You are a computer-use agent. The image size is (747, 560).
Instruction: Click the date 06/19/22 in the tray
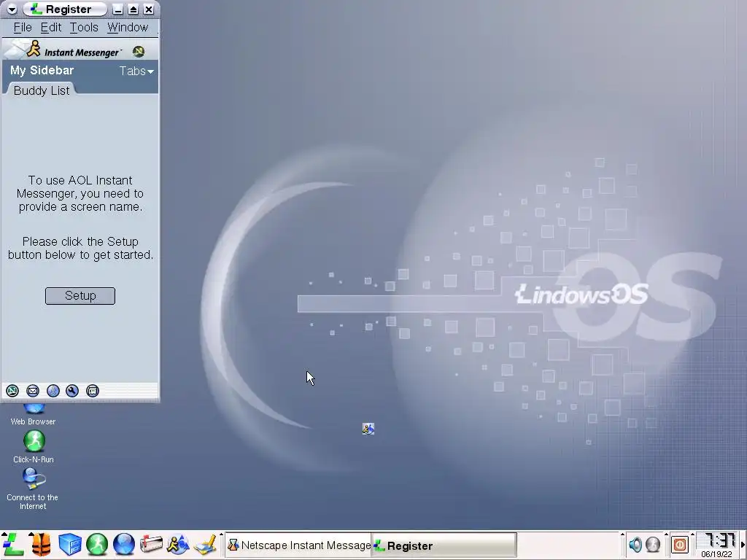(x=716, y=554)
